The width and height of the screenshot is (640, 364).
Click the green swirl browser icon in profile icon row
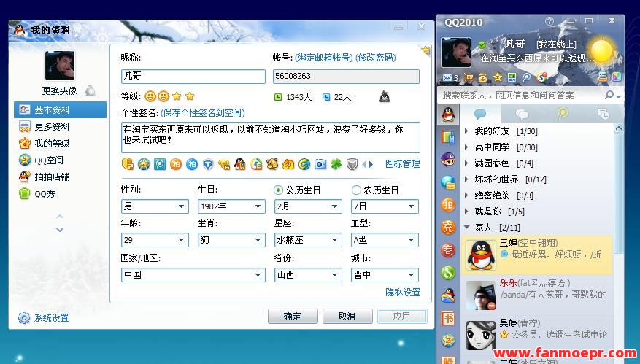point(304,164)
